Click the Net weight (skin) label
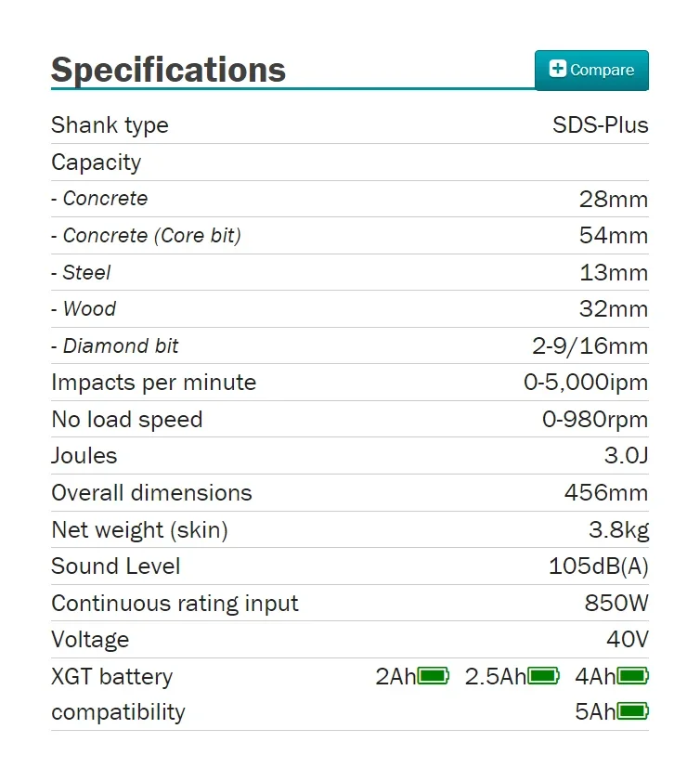 pos(139,530)
